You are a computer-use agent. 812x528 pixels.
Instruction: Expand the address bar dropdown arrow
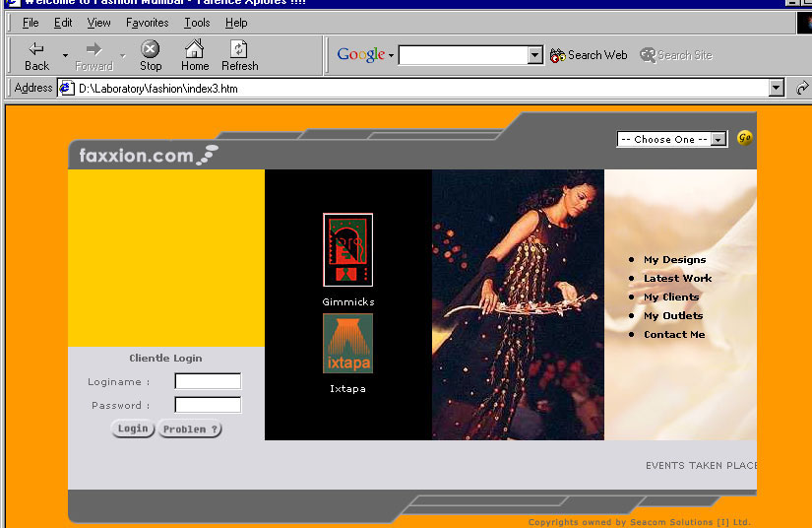776,89
